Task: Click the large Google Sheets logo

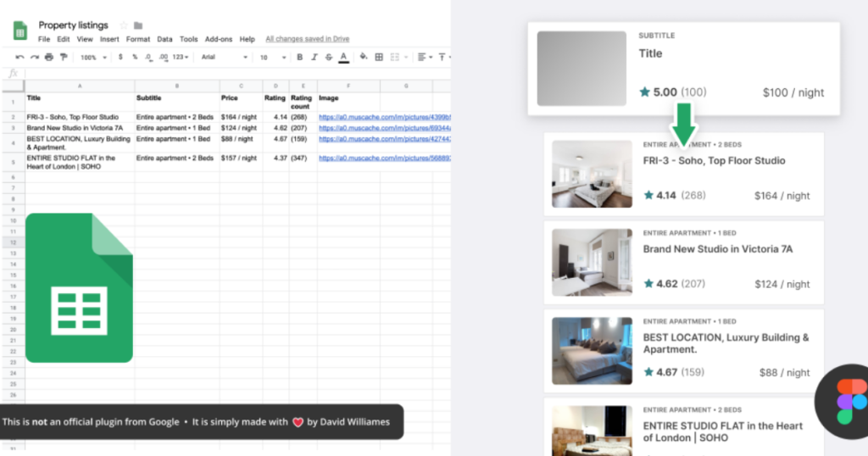Action: click(79, 288)
